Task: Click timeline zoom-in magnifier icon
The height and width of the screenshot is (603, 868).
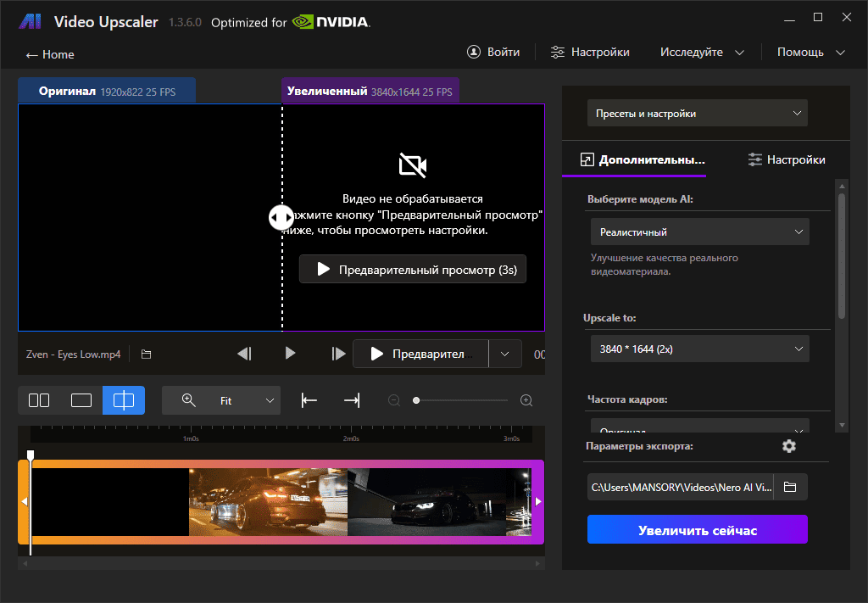Action: point(526,400)
